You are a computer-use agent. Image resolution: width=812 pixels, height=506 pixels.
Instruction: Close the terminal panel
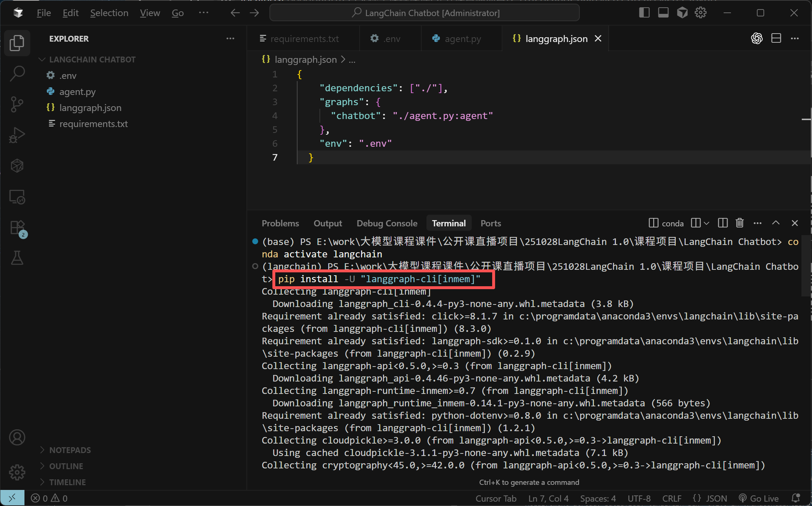(x=795, y=223)
